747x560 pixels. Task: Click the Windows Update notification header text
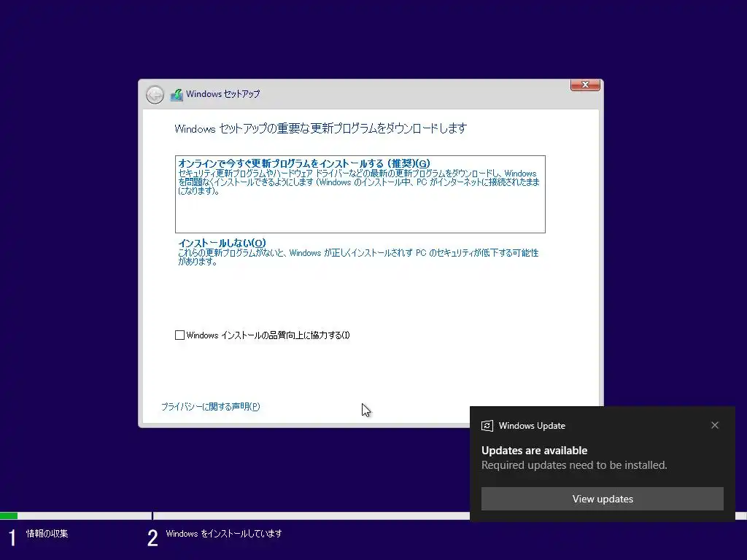532,426
